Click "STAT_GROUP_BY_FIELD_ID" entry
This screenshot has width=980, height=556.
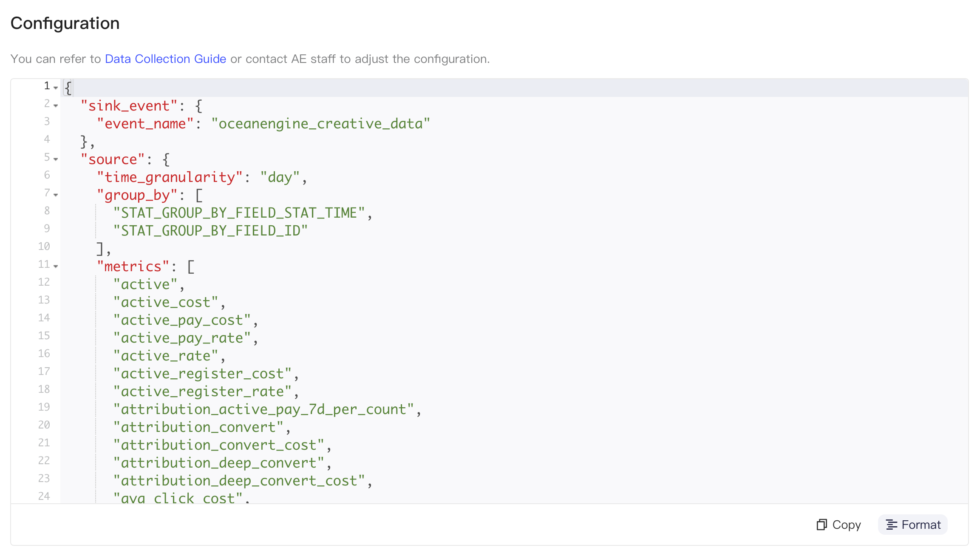coord(210,231)
